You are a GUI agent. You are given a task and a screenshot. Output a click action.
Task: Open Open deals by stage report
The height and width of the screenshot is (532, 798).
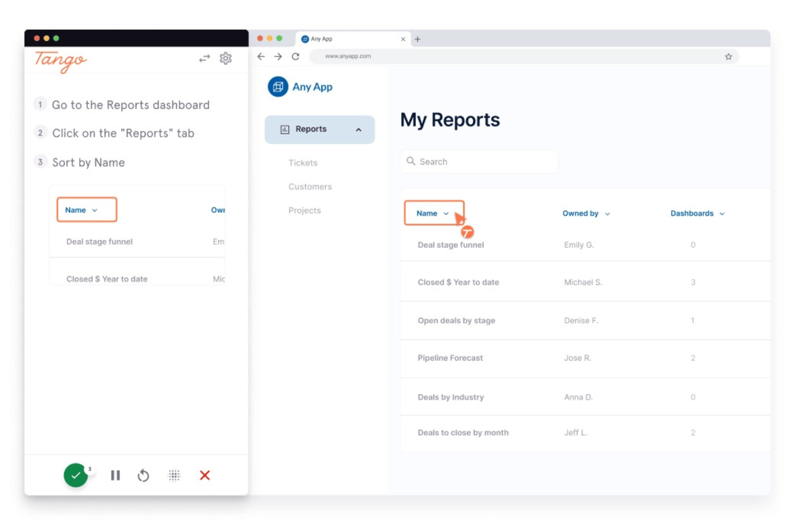[x=456, y=320]
